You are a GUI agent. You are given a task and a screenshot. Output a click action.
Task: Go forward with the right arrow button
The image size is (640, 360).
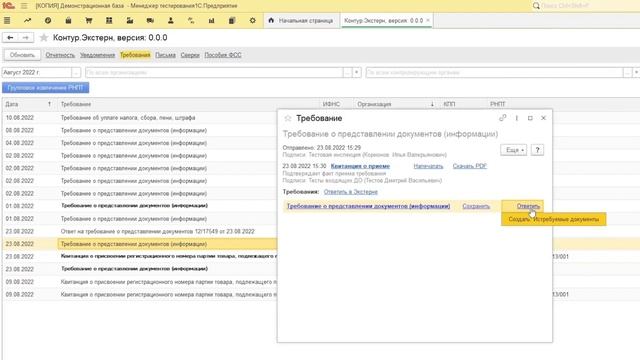pos(25,38)
